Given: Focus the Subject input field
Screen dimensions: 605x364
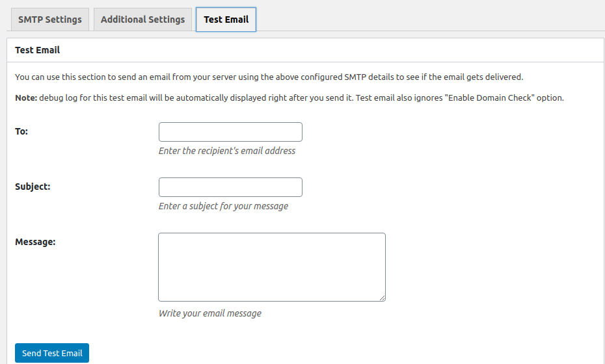Looking at the screenshot, I should (x=230, y=187).
